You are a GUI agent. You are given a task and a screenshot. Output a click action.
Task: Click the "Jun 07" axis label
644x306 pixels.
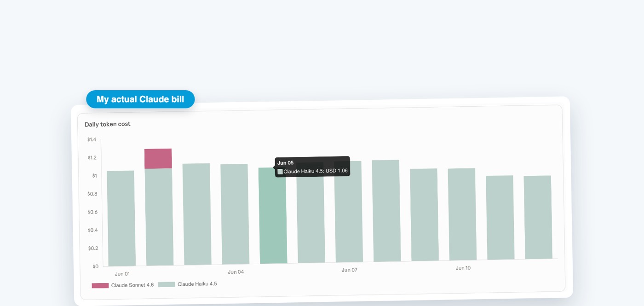350,270
